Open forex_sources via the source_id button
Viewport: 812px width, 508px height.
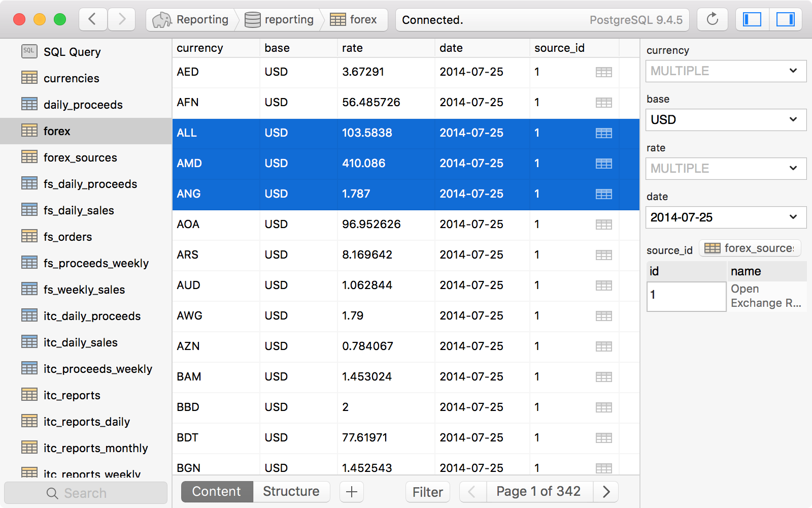point(750,248)
